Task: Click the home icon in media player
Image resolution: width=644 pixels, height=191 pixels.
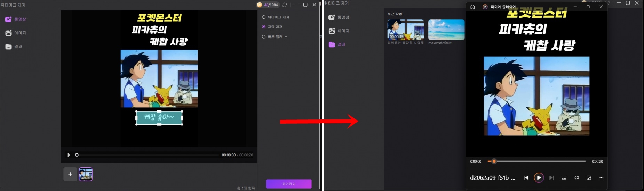Action: [x=472, y=7]
